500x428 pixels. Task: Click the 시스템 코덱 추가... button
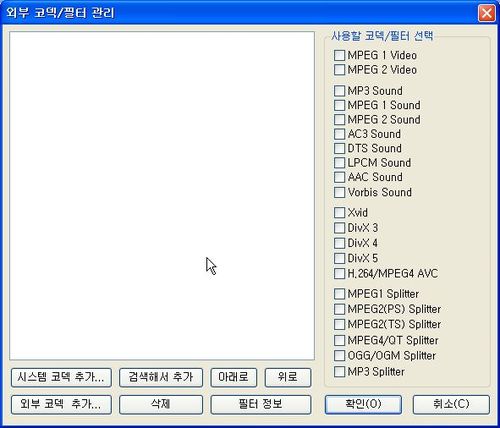[61, 377]
